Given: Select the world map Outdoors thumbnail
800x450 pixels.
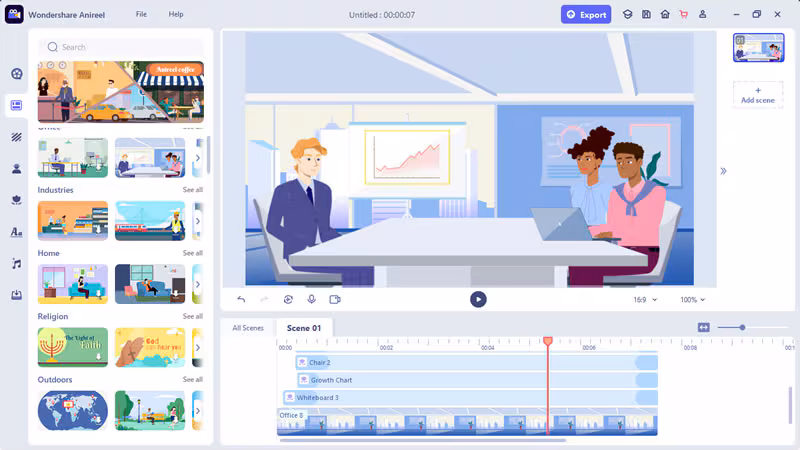Looking at the screenshot, I should coord(73,411).
